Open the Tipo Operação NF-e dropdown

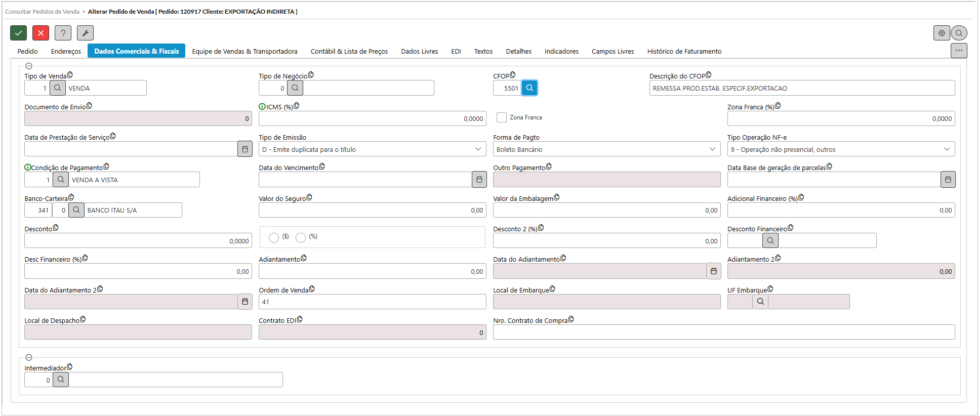[x=841, y=149]
